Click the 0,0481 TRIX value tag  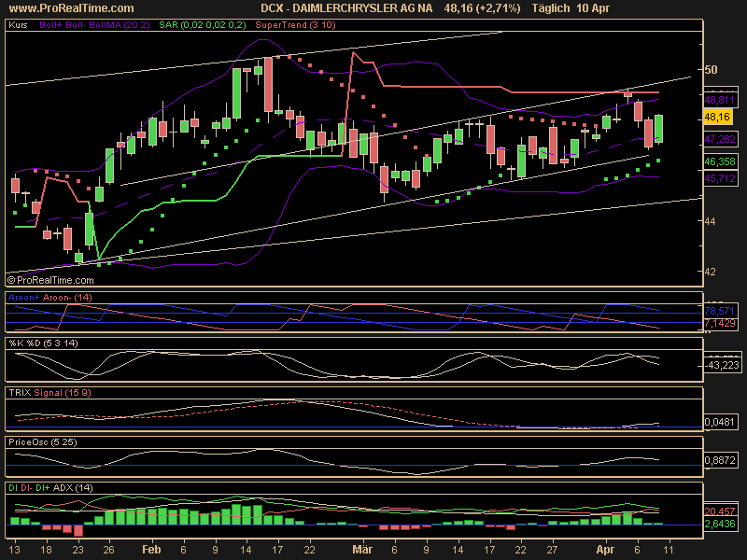click(x=719, y=422)
